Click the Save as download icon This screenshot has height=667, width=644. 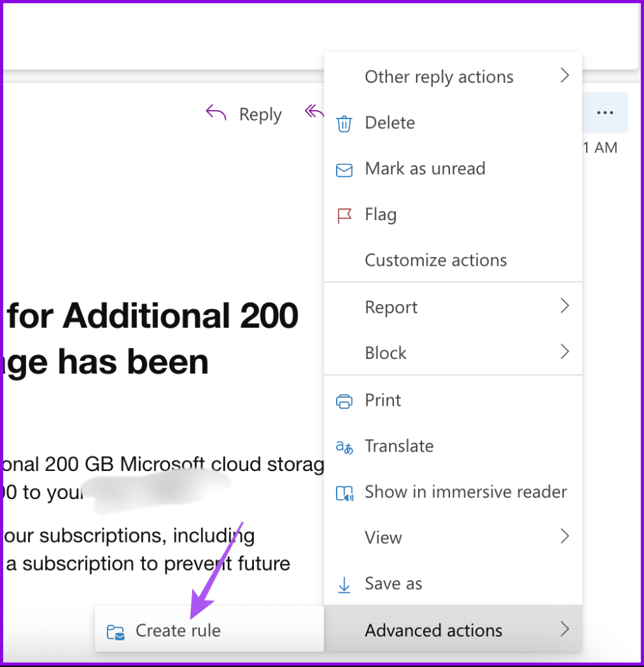tap(344, 584)
